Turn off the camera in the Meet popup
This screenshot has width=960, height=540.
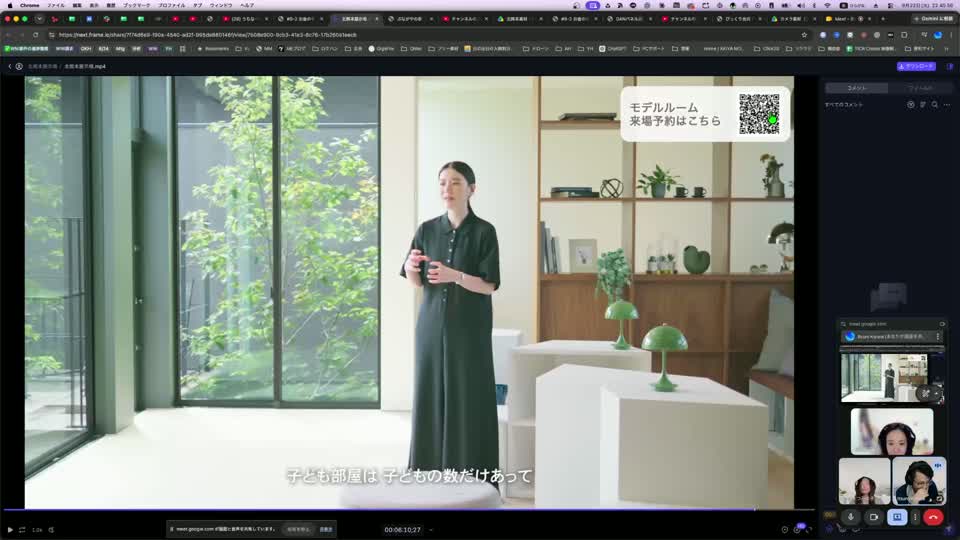coord(874,517)
